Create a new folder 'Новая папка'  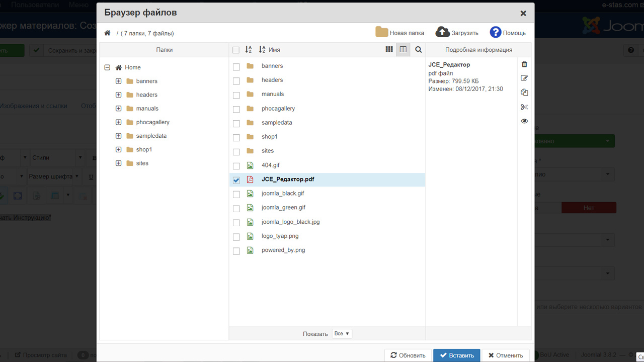[400, 33]
